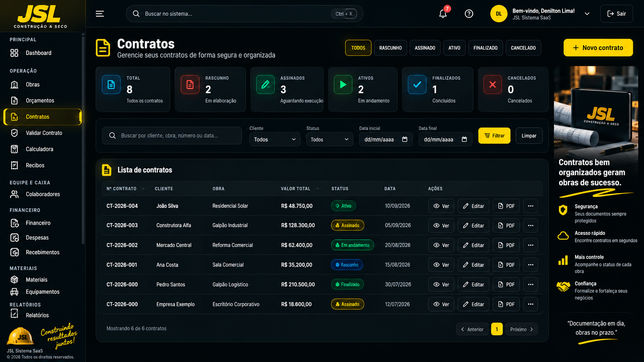Click the Novo contrato button
Image resolution: width=644 pixels, height=362 pixels.
[598, 48]
